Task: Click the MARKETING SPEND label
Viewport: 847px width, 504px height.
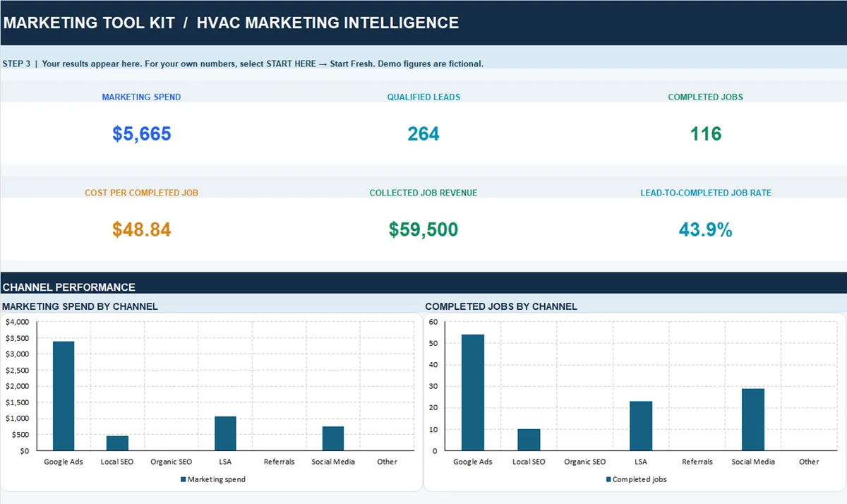Action: pos(141,97)
